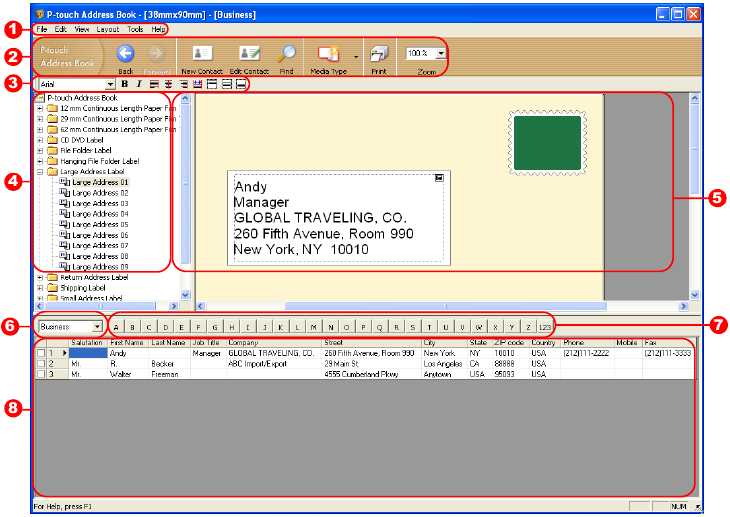The width and height of the screenshot is (730, 517).
Task: Click the green stamp image
Action: [547, 143]
